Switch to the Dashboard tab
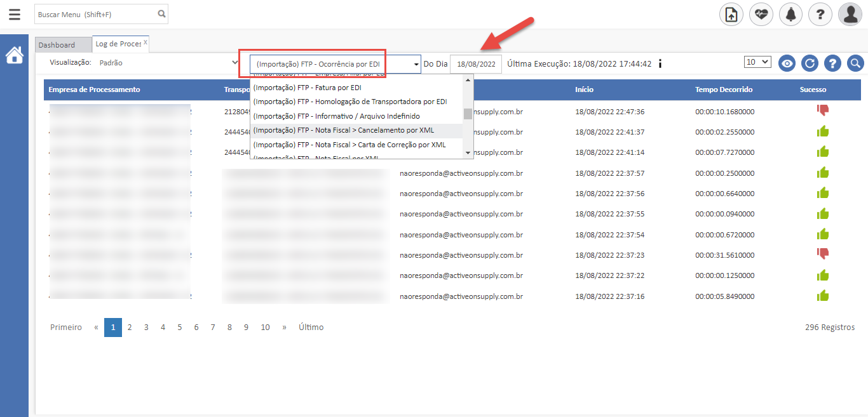This screenshot has width=868, height=417. (57, 45)
